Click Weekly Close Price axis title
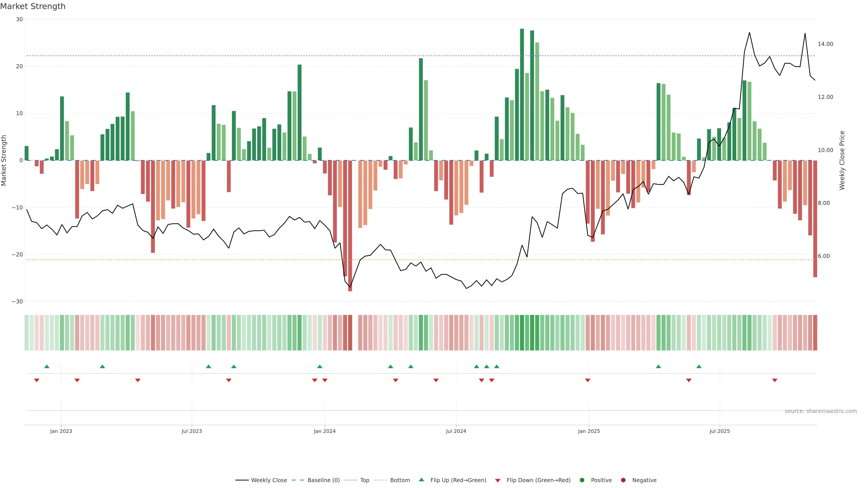 842,160
